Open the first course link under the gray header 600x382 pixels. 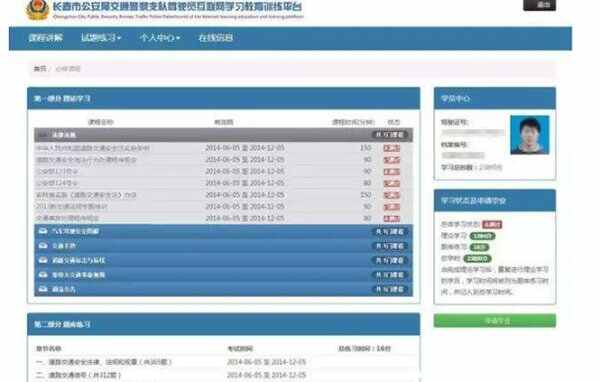coord(93,148)
